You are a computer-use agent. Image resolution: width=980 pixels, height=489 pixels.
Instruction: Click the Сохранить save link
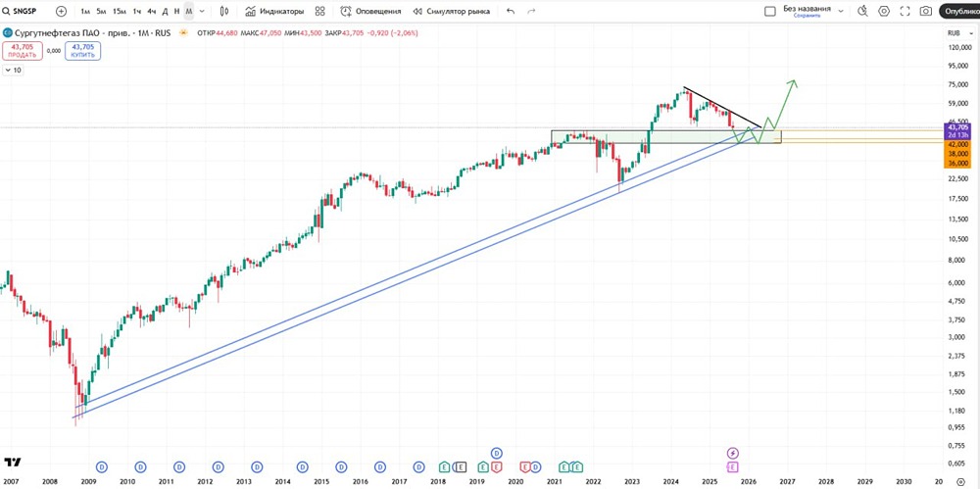(x=807, y=16)
